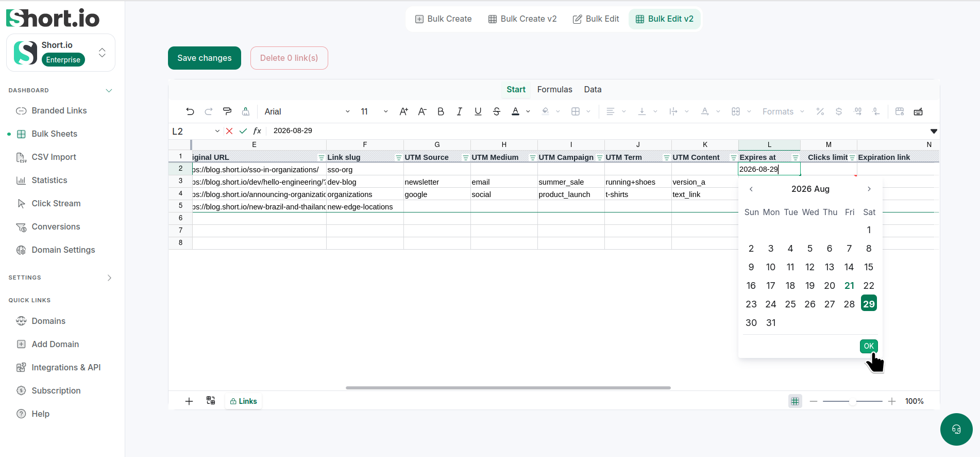Increase font size icon
Screen dimensions: 980x457
point(403,111)
